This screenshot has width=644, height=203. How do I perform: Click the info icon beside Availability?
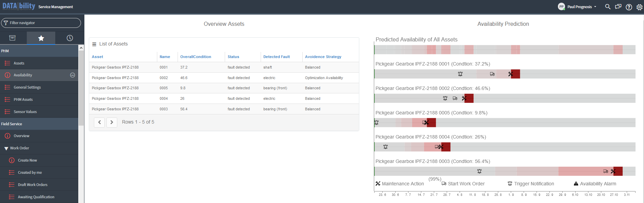click(7, 75)
